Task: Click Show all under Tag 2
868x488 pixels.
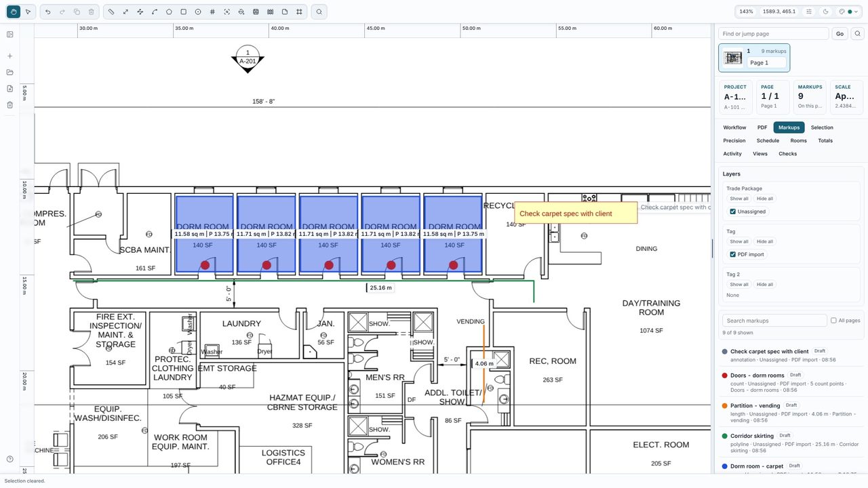Action: pyautogui.click(x=739, y=285)
